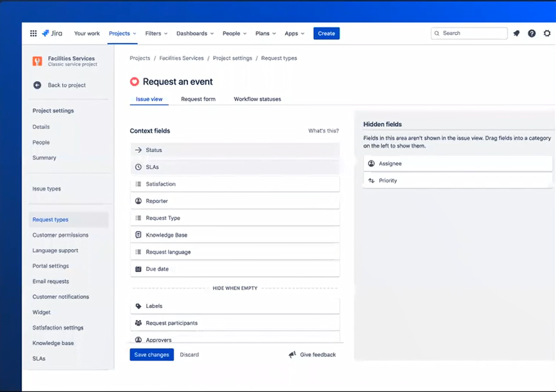This screenshot has height=392, width=556.
Task: Click the Save changes button
Action: [x=152, y=354]
